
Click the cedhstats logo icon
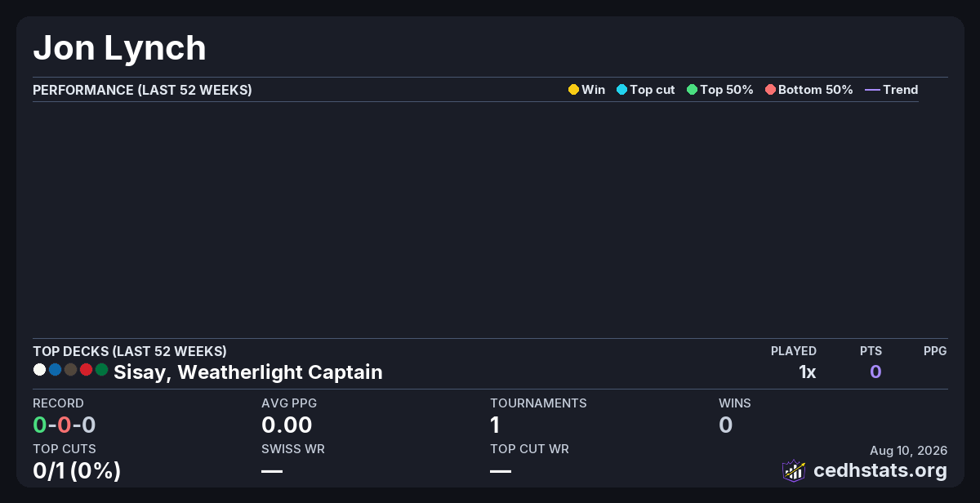pos(794,470)
